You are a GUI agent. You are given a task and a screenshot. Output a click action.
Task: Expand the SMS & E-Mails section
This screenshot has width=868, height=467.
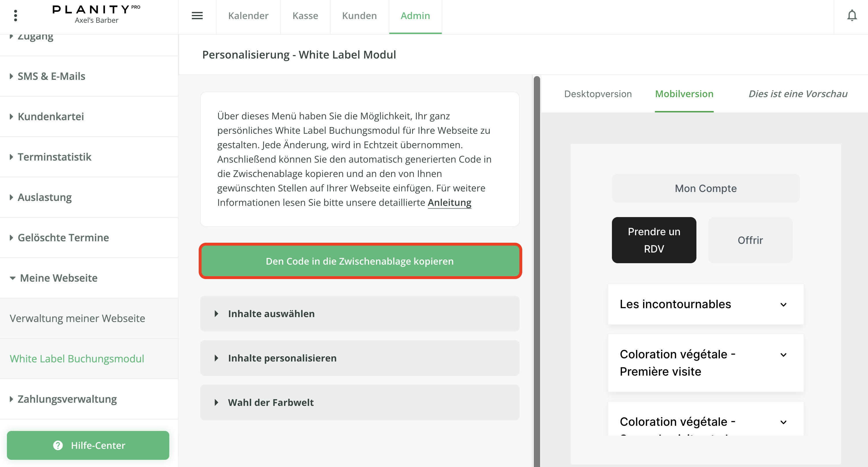point(51,76)
